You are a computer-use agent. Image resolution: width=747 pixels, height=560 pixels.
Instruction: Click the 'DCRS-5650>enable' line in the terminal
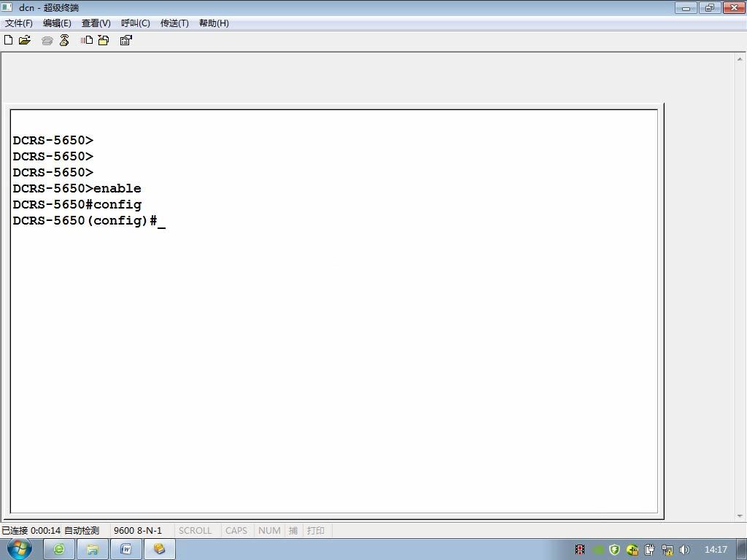tap(77, 188)
